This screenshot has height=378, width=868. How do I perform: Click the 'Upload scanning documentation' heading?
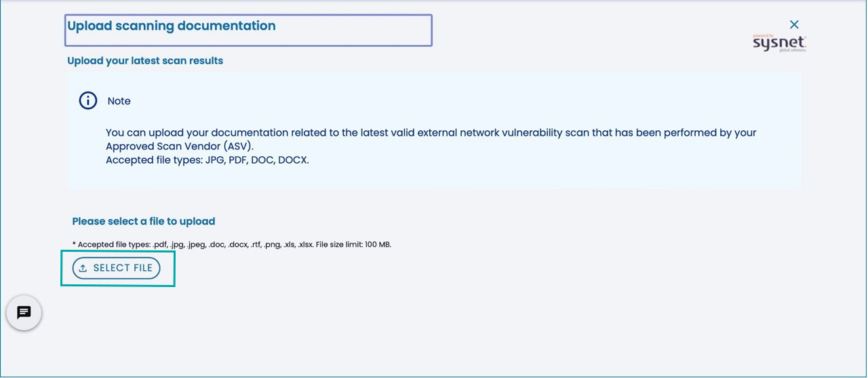[172, 26]
